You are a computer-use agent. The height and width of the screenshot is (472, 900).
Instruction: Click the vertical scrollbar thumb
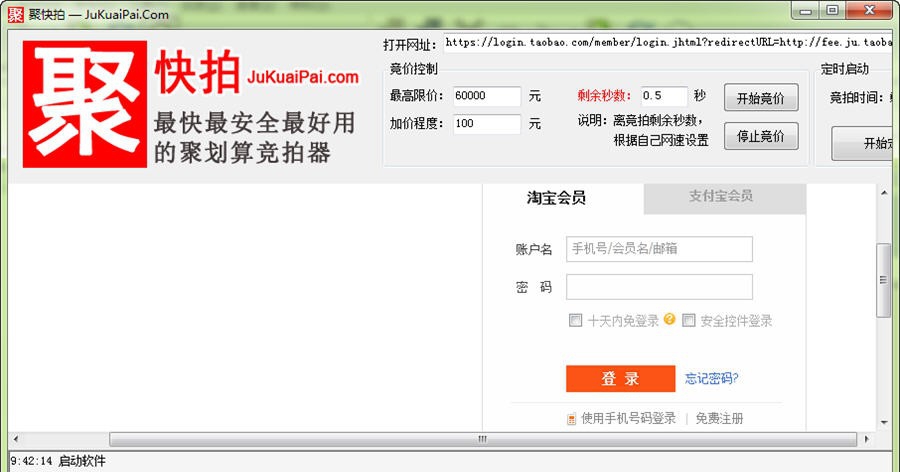(x=884, y=280)
